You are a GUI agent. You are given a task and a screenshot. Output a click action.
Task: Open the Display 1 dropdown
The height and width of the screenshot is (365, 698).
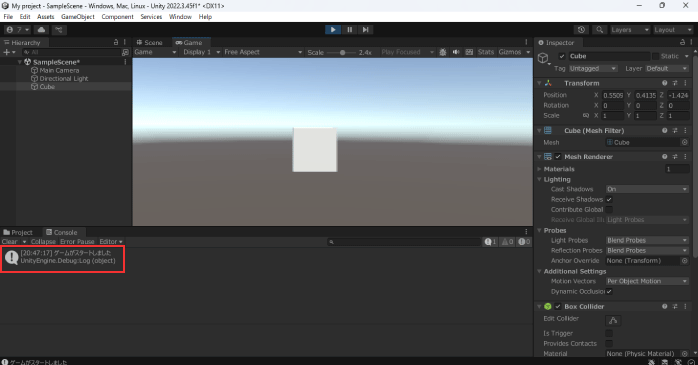202,52
